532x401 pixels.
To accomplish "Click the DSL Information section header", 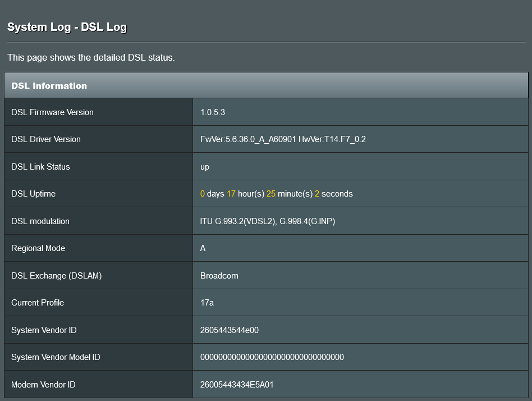I will tap(49, 86).
